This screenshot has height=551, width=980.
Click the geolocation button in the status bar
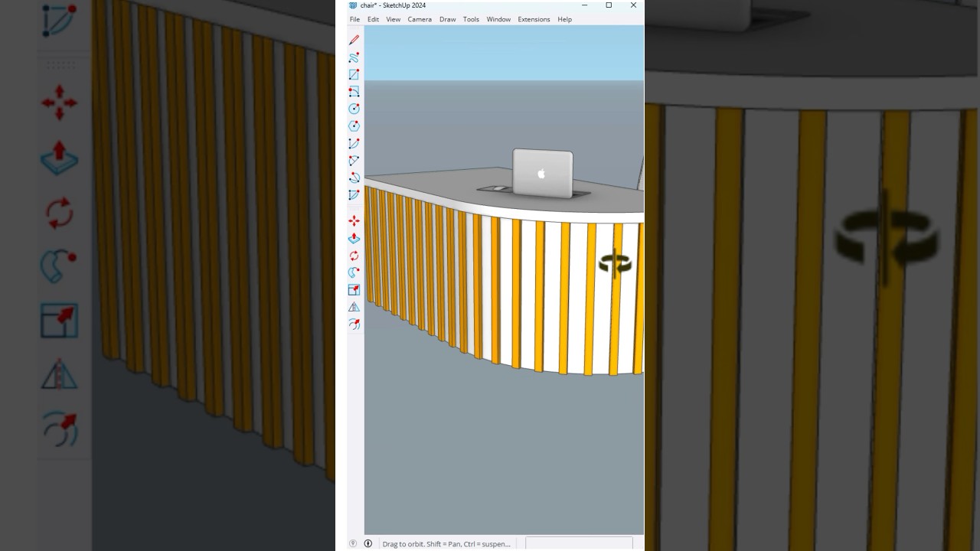(x=353, y=543)
